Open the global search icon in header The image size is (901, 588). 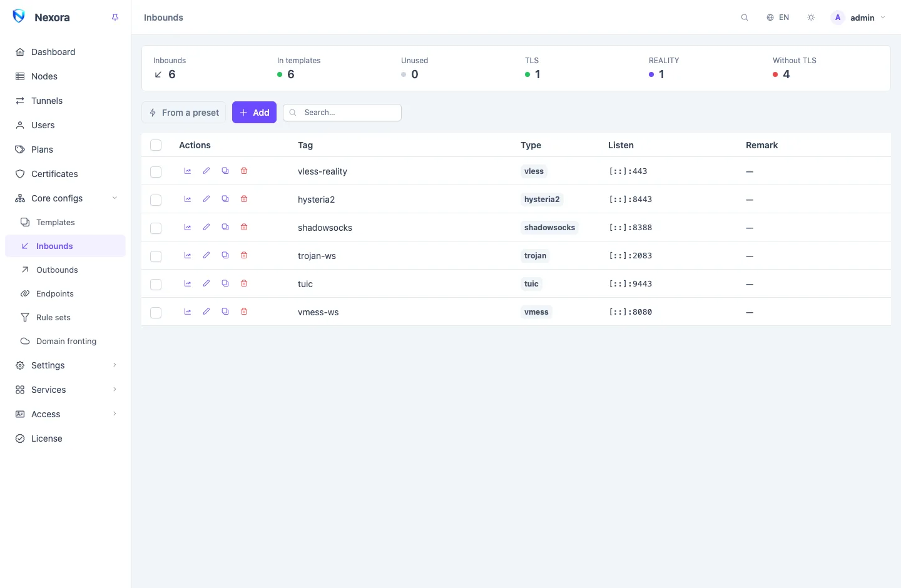tap(745, 18)
